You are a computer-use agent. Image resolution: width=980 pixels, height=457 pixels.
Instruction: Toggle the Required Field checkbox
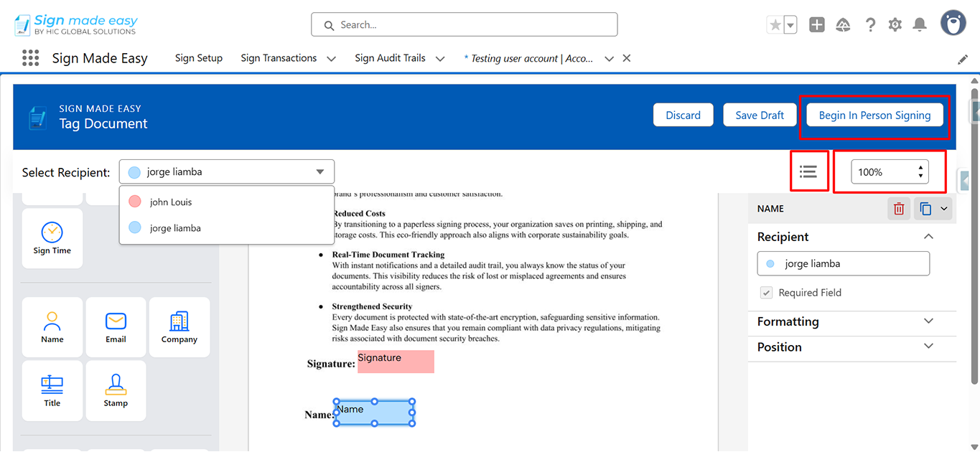pyautogui.click(x=767, y=293)
